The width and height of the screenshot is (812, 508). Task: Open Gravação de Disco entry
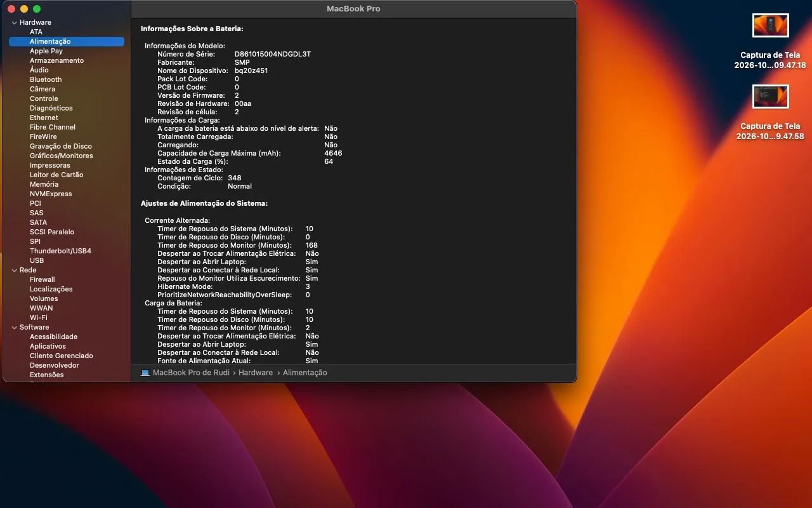pyautogui.click(x=61, y=146)
